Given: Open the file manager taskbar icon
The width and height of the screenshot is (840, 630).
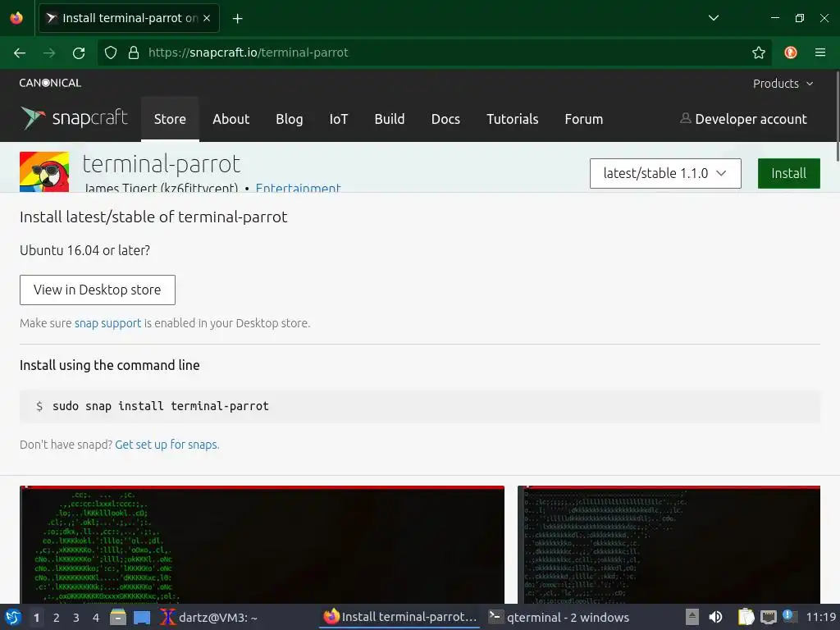Looking at the screenshot, I should (118, 617).
